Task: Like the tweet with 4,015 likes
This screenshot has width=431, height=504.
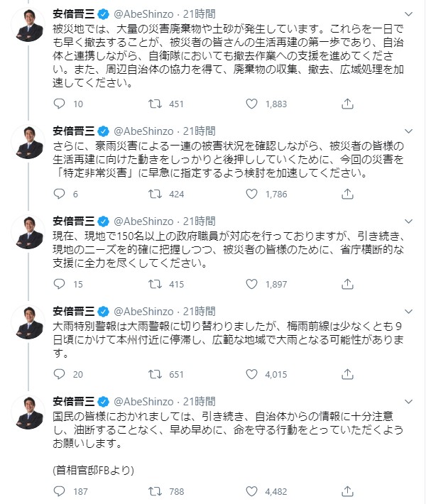Action: pyautogui.click(x=250, y=374)
